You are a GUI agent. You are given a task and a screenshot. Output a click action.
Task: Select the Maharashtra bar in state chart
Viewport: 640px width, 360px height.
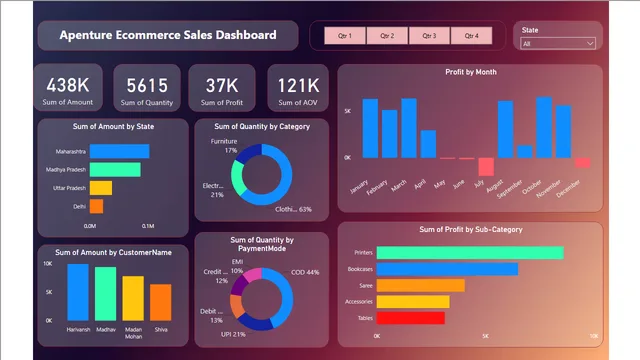click(x=120, y=151)
